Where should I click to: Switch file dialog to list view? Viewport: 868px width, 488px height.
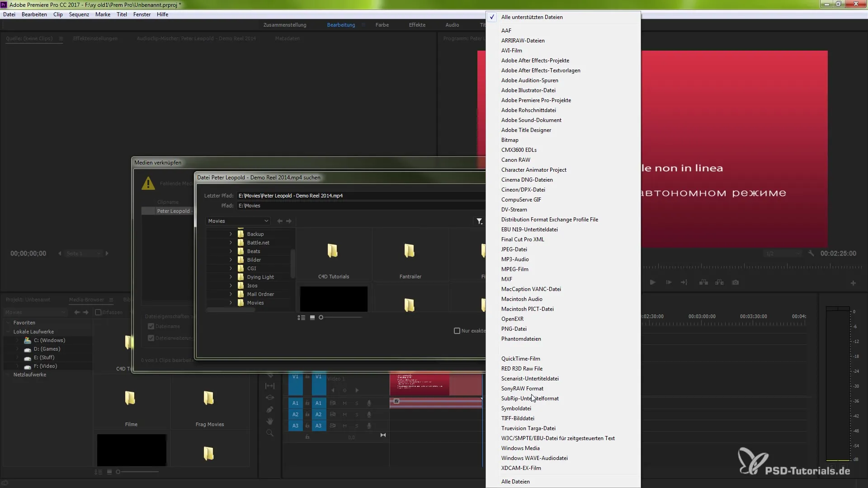click(x=302, y=318)
